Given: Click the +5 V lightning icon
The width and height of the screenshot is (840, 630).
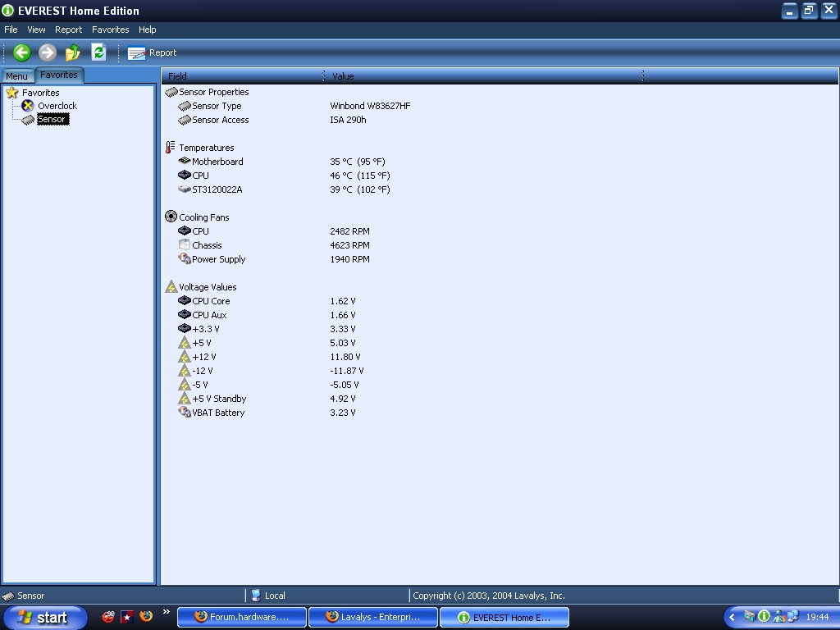Looking at the screenshot, I should [185, 342].
